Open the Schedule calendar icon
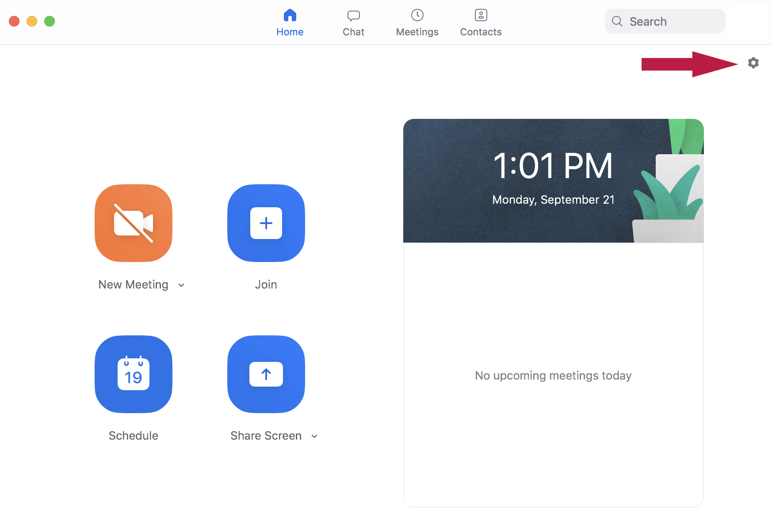 pyautogui.click(x=134, y=374)
